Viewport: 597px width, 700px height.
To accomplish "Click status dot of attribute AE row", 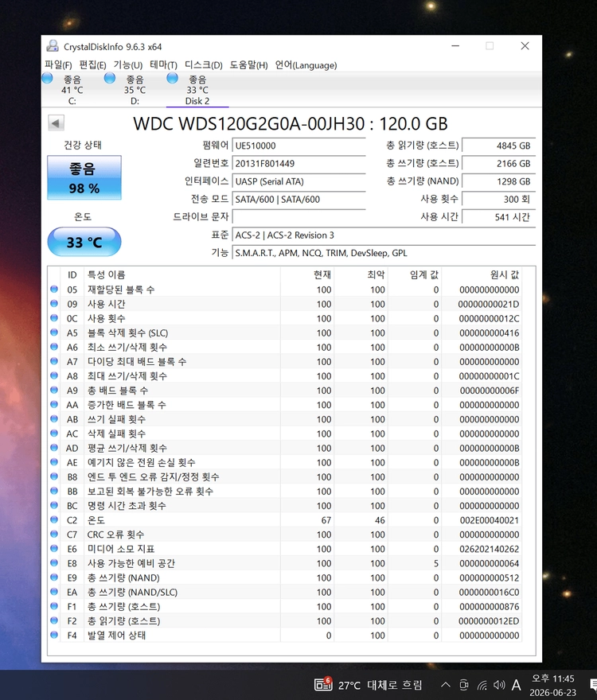I will pyautogui.click(x=54, y=462).
